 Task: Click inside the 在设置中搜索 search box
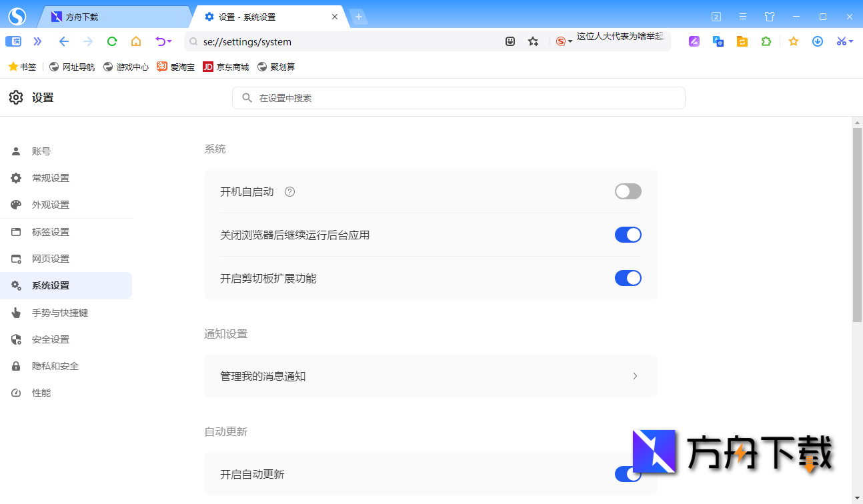(x=459, y=98)
